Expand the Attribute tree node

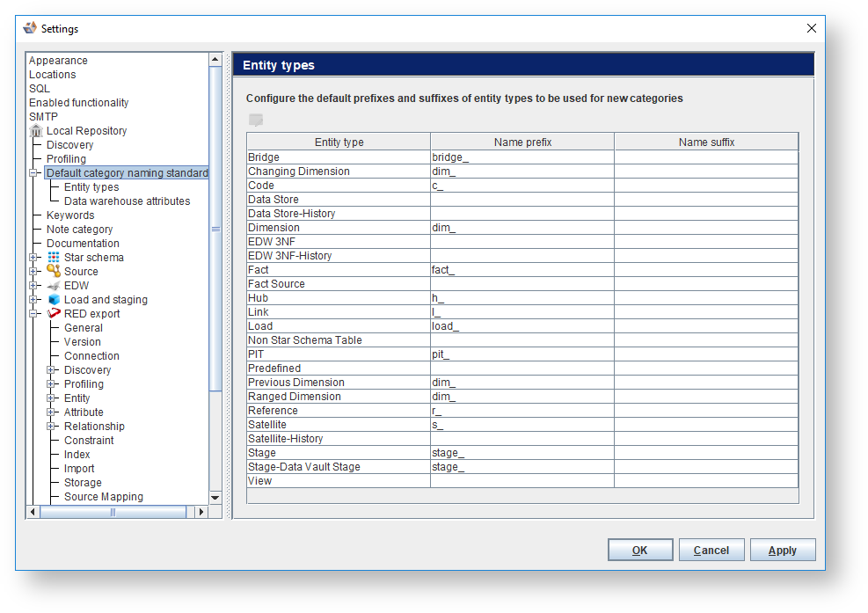[x=51, y=412]
